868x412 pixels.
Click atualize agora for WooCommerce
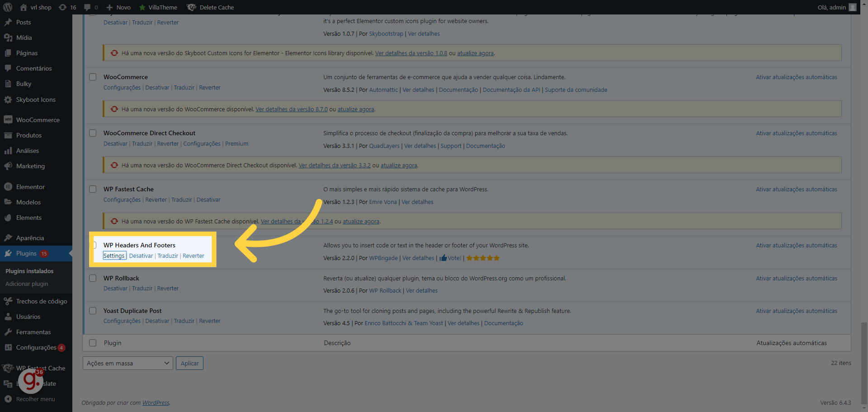(x=356, y=109)
